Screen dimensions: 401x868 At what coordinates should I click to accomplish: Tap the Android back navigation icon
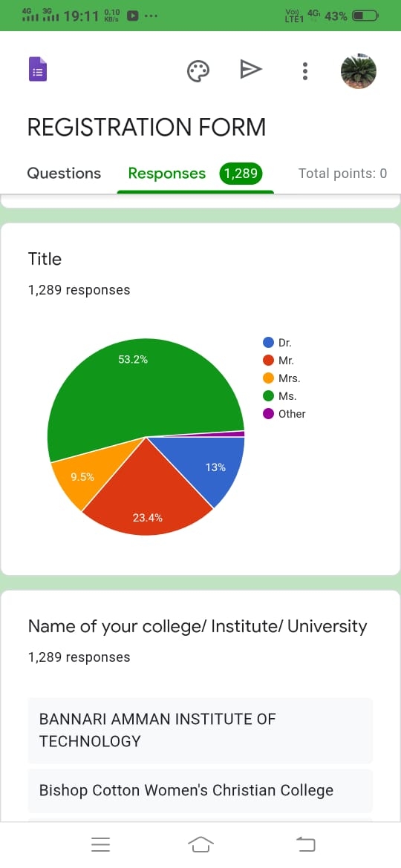306,844
